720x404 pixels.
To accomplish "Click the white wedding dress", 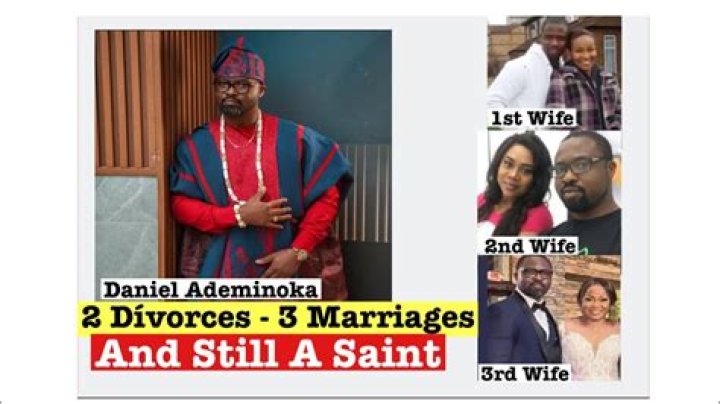I will [x=590, y=348].
